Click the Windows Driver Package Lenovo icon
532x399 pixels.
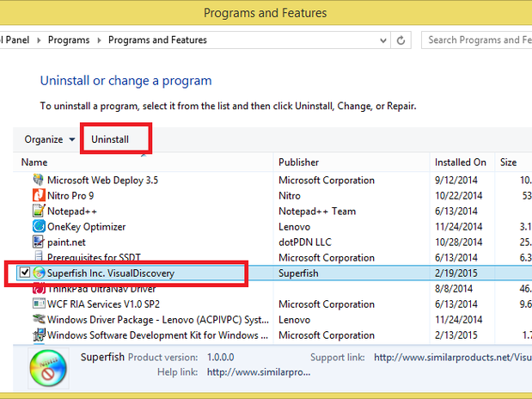click(x=38, y=320)
